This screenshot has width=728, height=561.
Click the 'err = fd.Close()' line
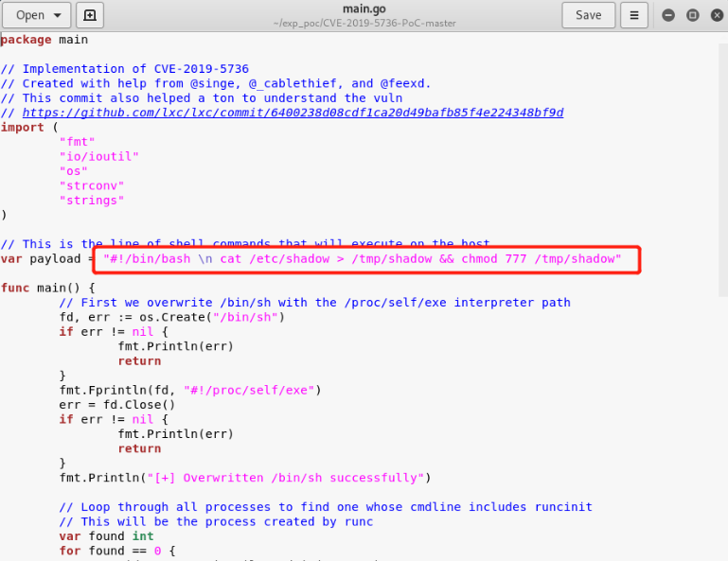click(117, 405)
